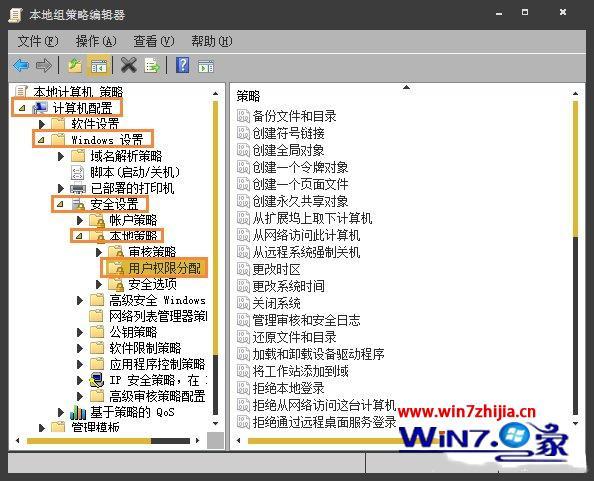
Task: Select 高级安全 Windows tree item
Action: coord(157,300)
